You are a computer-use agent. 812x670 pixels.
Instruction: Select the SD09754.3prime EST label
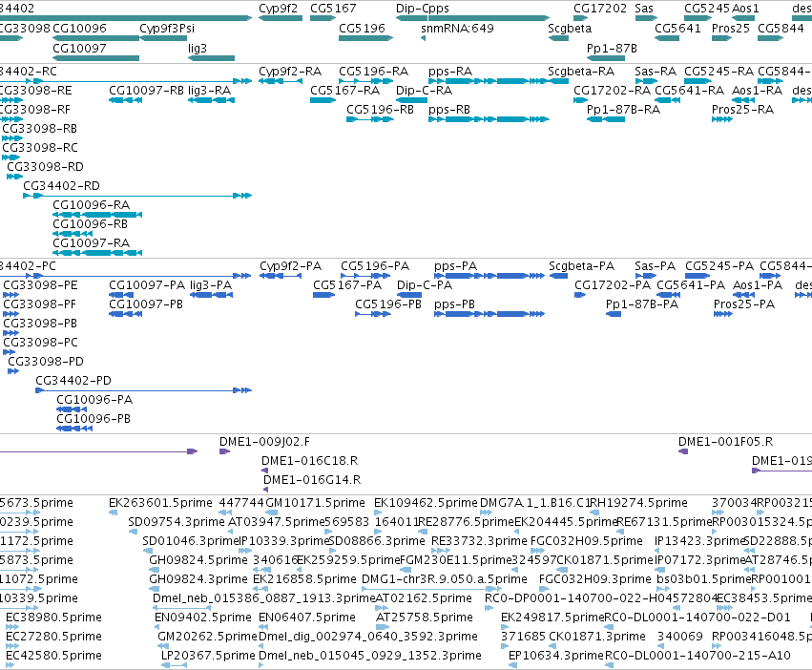[x=177, y=522]
